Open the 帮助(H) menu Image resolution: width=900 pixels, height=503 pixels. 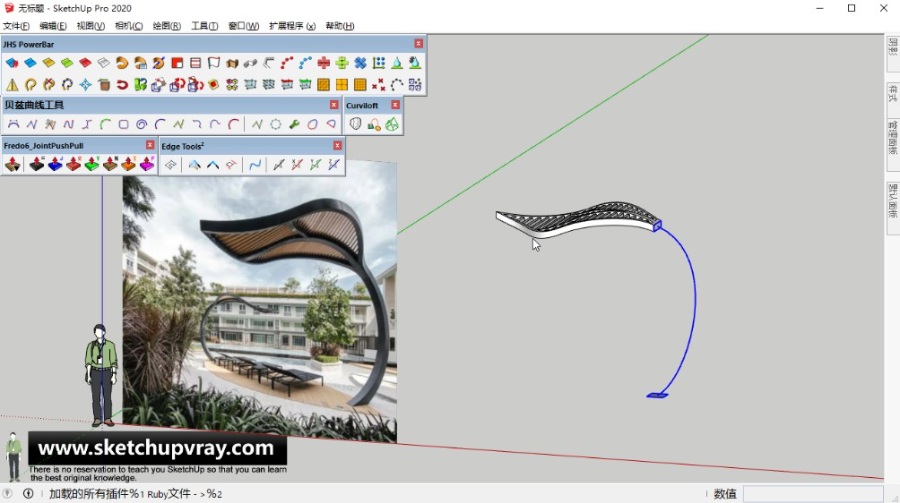[x=340, y=26]
